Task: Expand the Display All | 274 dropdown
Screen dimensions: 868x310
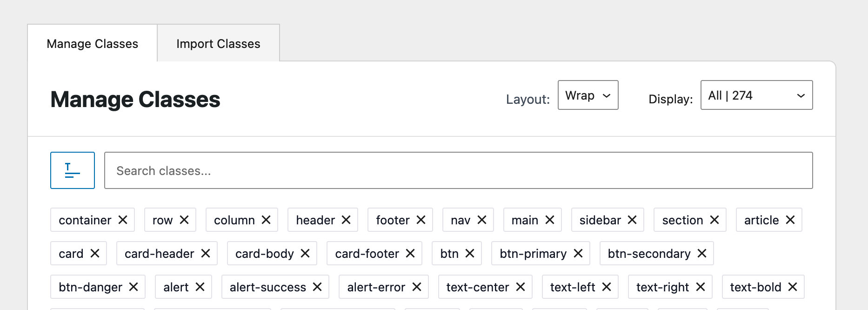Action: click(x=757, y=95)
